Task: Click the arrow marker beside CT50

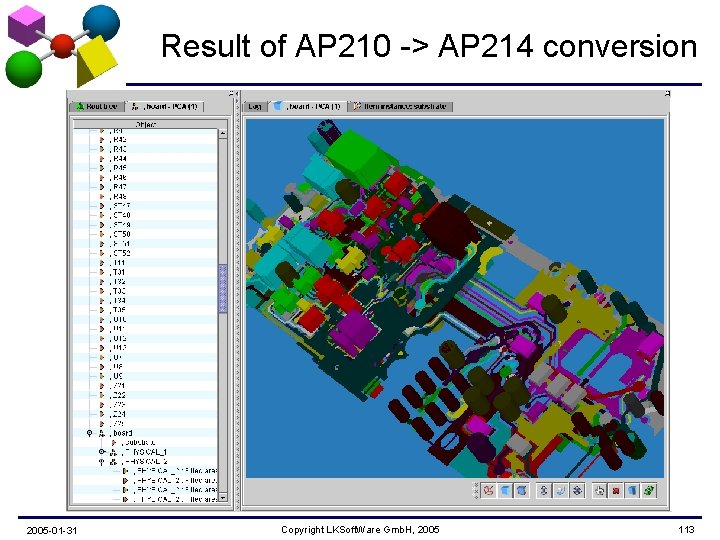Action: click(x=102, y=234)
